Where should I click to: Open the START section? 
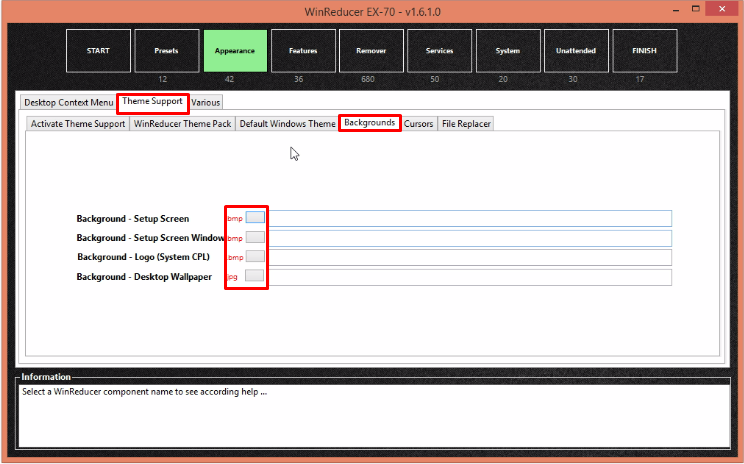coord(98,51)
